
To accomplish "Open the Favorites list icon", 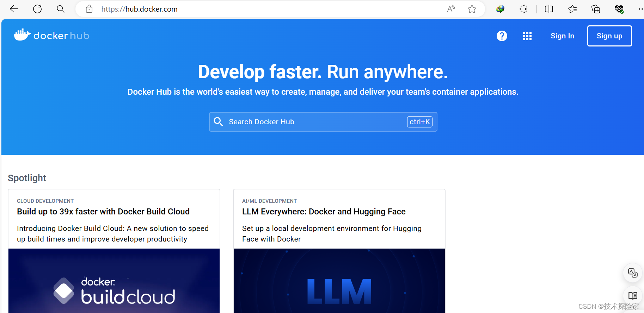I will 572,9.
